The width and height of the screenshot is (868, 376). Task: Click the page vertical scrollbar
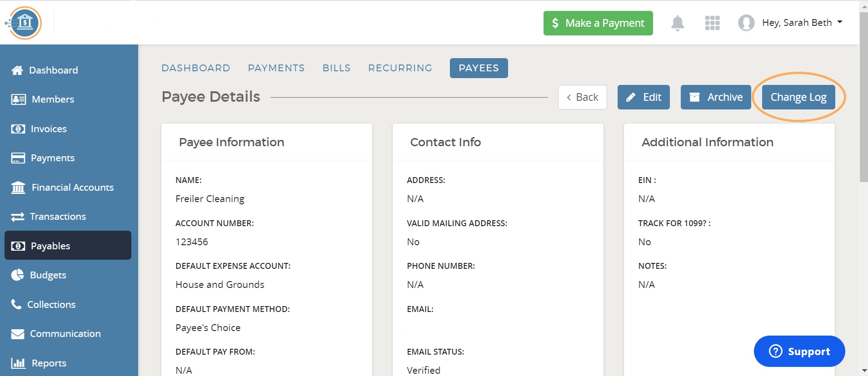coord(863,97)
